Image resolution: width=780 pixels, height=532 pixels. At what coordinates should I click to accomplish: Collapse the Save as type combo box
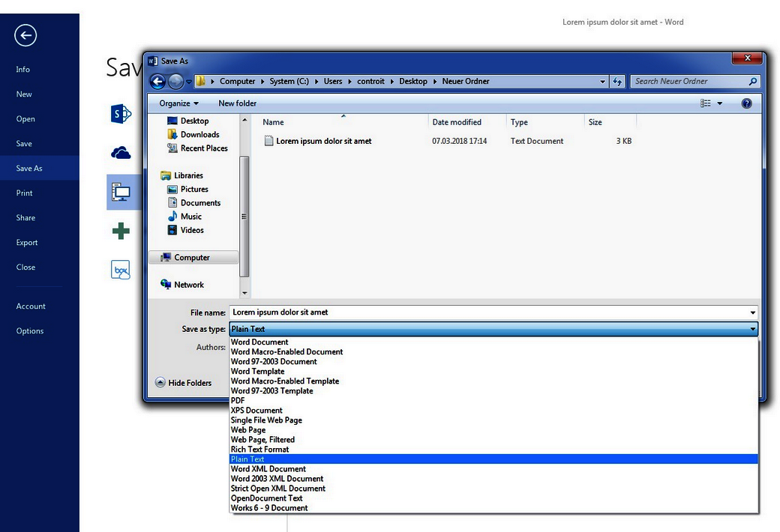752,329
